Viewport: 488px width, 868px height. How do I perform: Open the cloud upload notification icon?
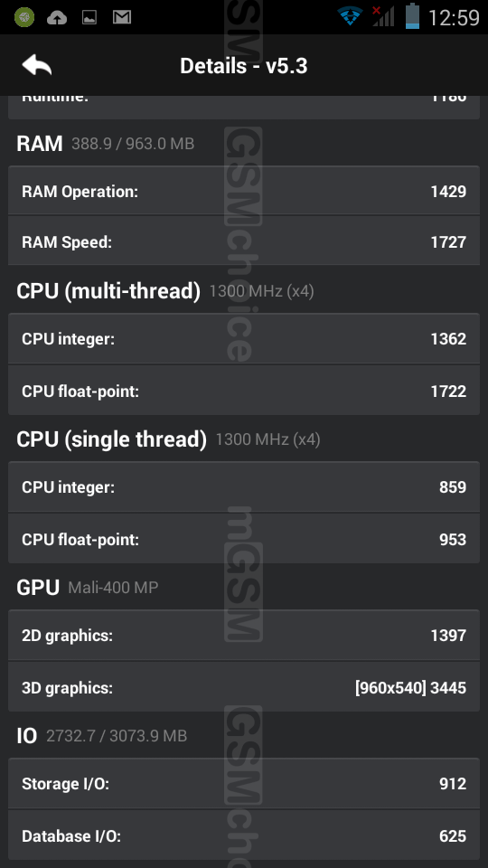(56, 18)
